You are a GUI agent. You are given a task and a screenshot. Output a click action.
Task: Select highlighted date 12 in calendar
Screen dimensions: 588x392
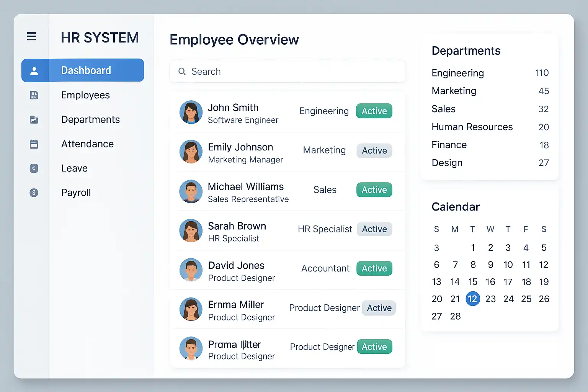click(x=472, y=299)
